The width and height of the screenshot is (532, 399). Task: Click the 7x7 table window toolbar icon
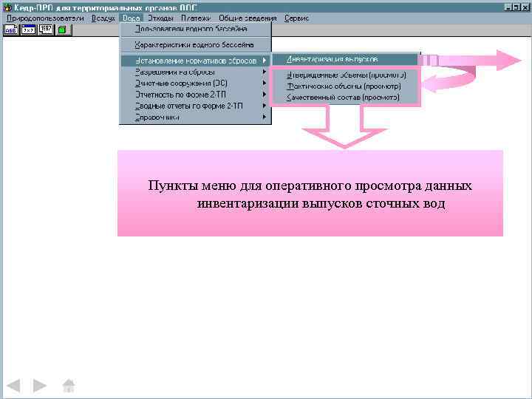tap(29, 30)
